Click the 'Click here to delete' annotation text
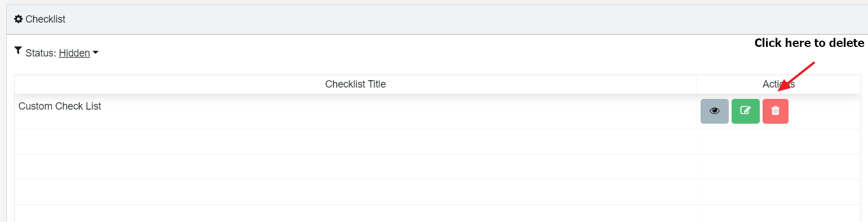 pyautogui.click(x=809, y=43)
